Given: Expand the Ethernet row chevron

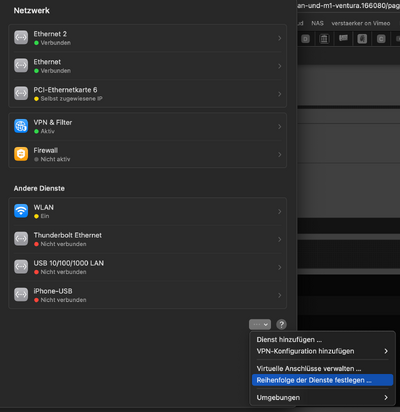Looking at the screenshot, I should click(280, 66).
